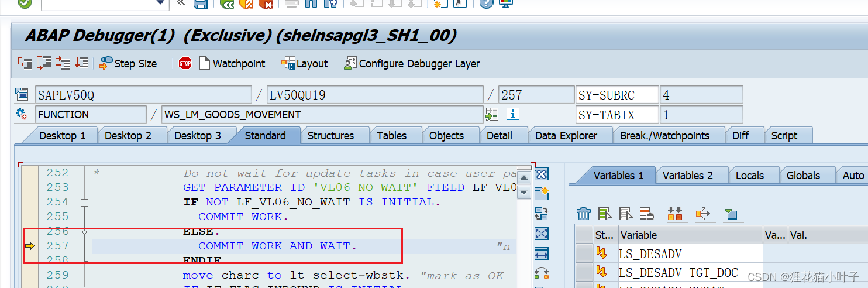Click the green Back icon in top toolbar

(x=228, y=4)
